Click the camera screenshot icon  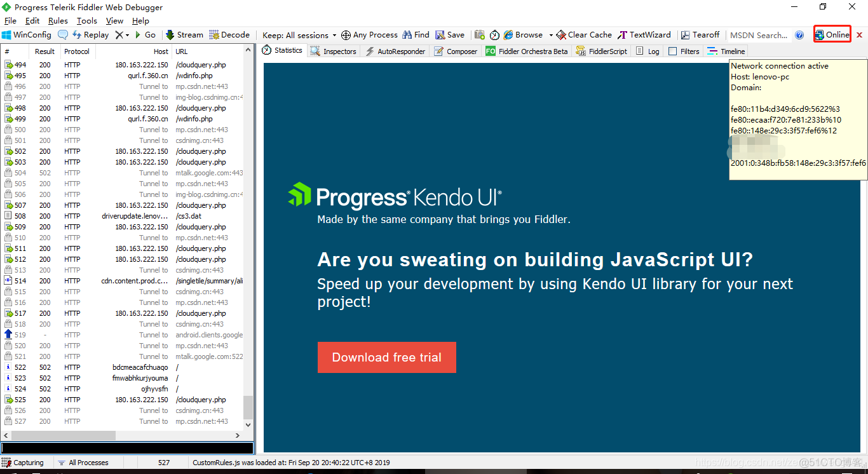[480, 35]
